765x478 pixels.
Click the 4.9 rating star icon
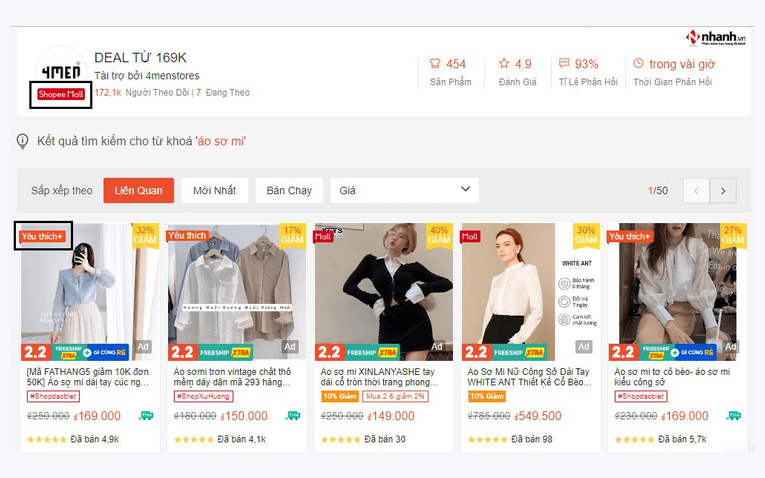(504, 63)
